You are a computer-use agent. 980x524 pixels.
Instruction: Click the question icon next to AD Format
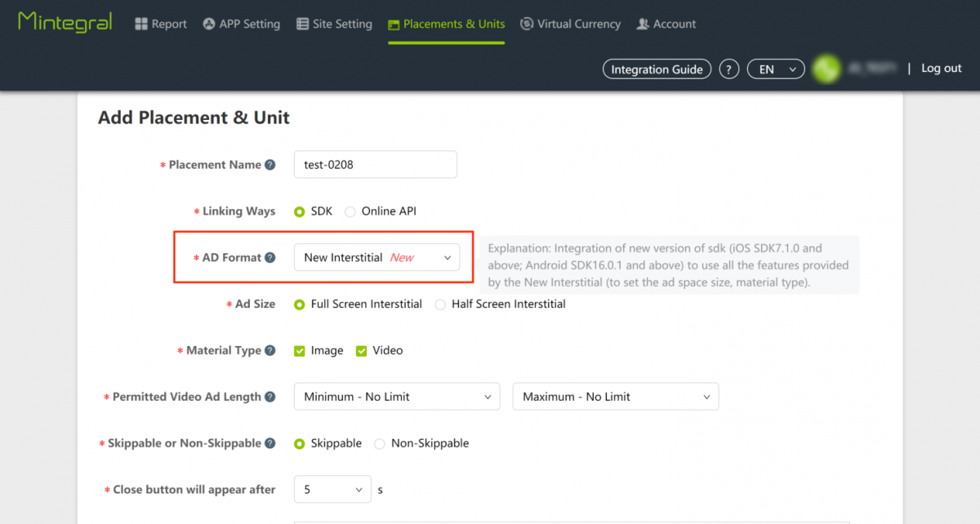coord(270,256)
